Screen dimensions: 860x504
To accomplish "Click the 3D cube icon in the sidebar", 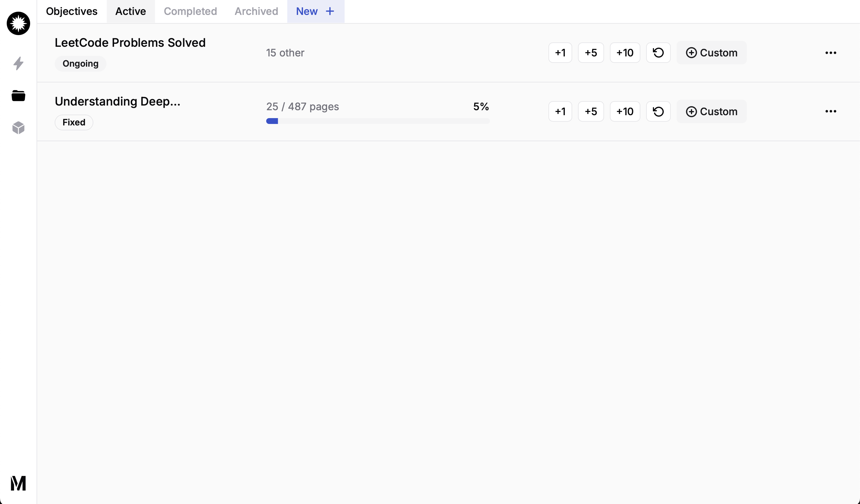I will point(18,128).
